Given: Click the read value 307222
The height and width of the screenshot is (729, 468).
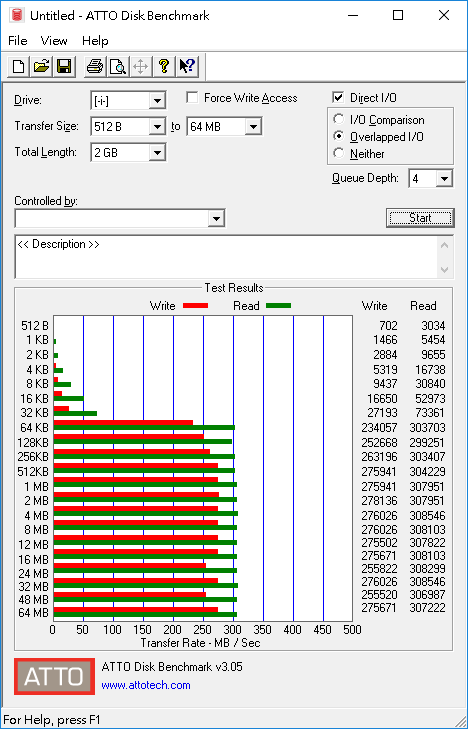Looking at the screenshot, I should click(427, 607).
